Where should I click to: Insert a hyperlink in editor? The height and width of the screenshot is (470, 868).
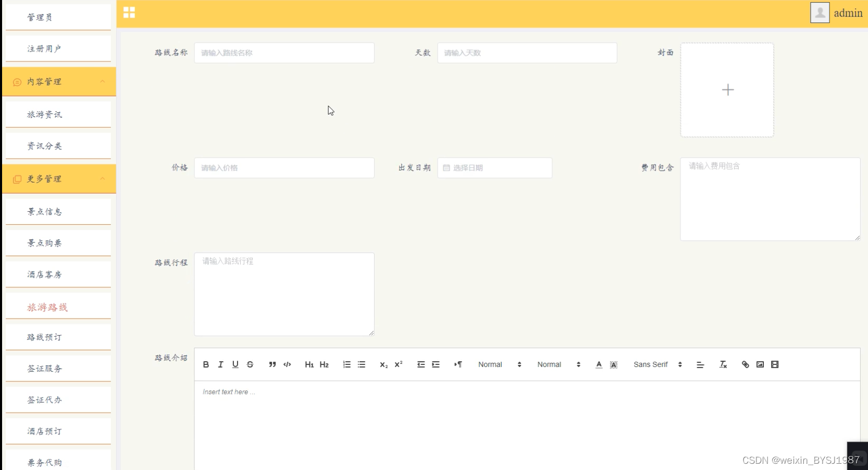(x=745, y=364)
